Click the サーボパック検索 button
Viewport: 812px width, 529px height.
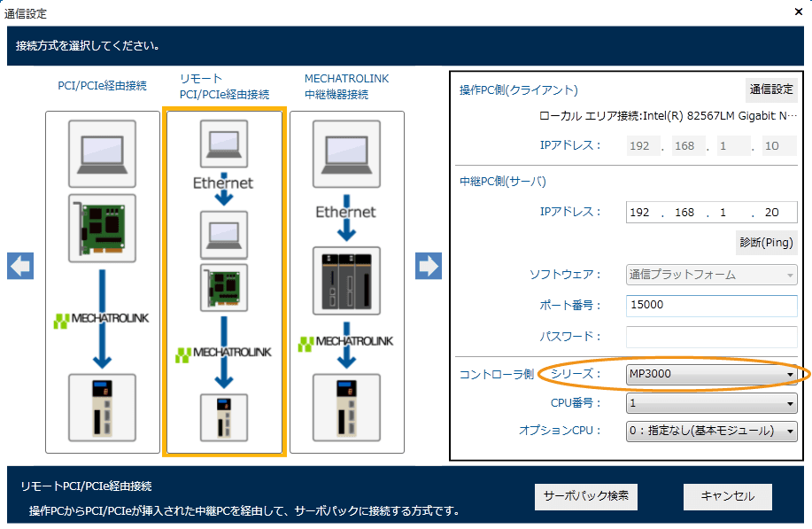point(586,496)
